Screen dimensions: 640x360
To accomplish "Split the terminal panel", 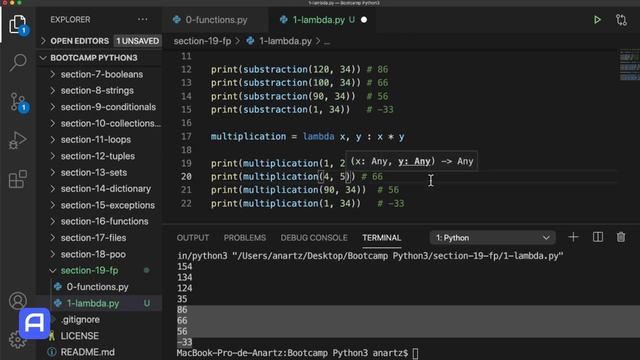I will 598,237.
